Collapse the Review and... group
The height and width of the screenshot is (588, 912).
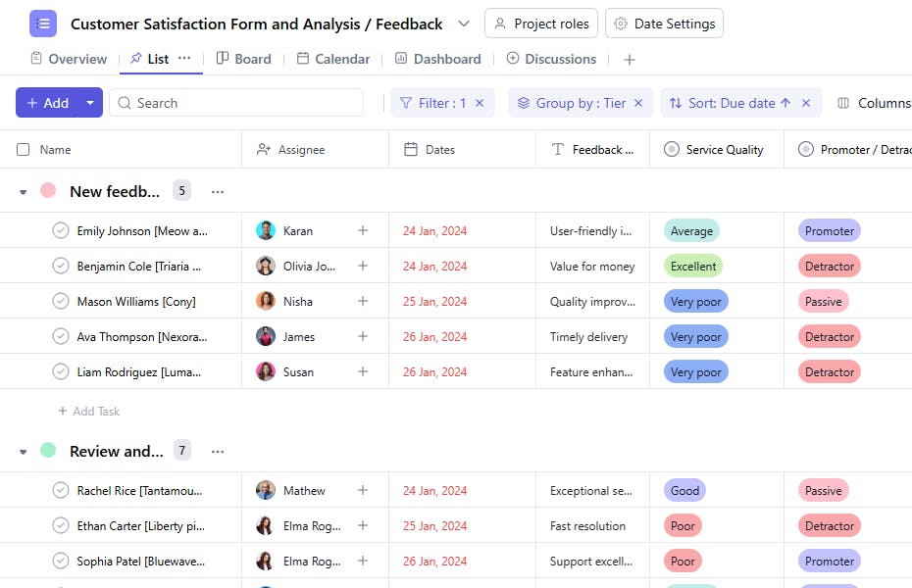click(23, 452)
